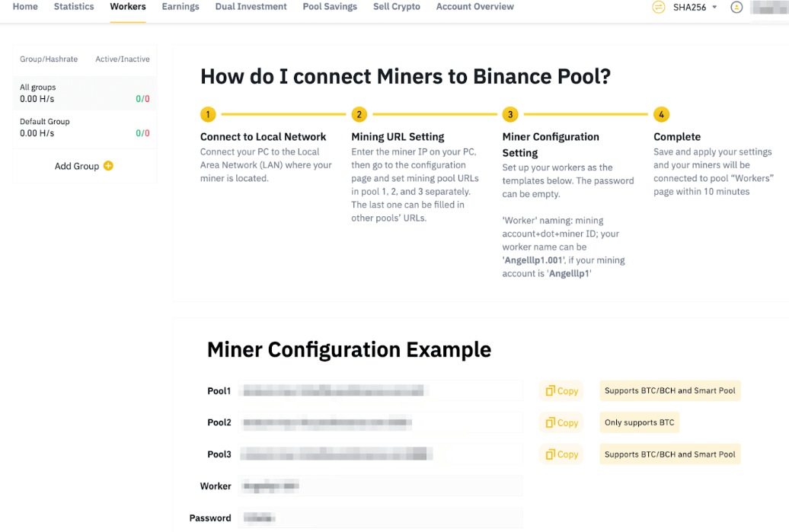Click the Add Group plus icon
This screenshot has height=532, width=789.
(108, 165)
